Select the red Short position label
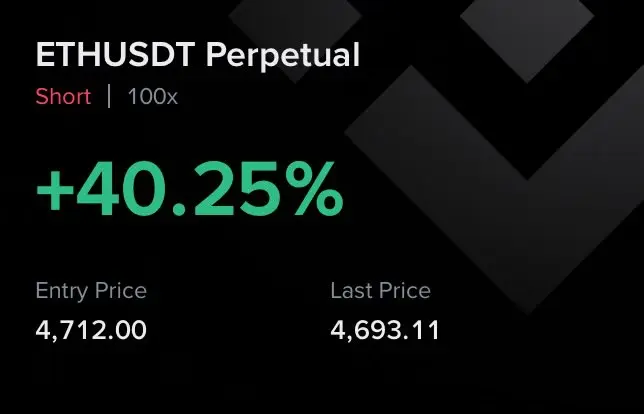Screen dimensions: 644x414 63,97
